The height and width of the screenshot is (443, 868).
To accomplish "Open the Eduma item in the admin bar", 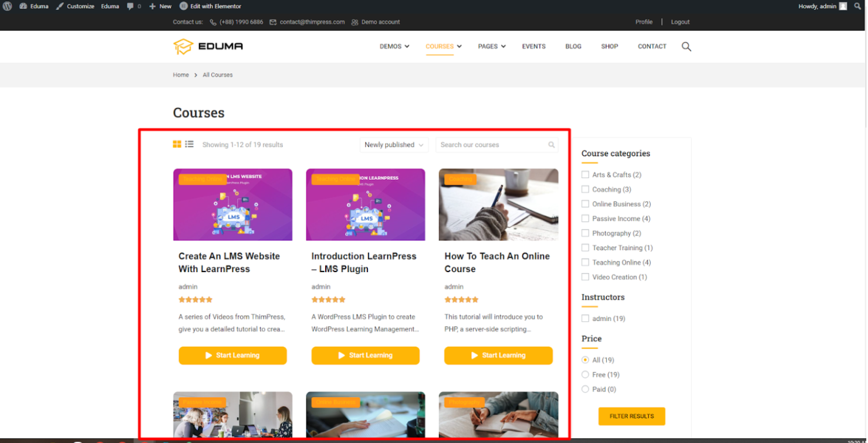I will tap(110, 6).
